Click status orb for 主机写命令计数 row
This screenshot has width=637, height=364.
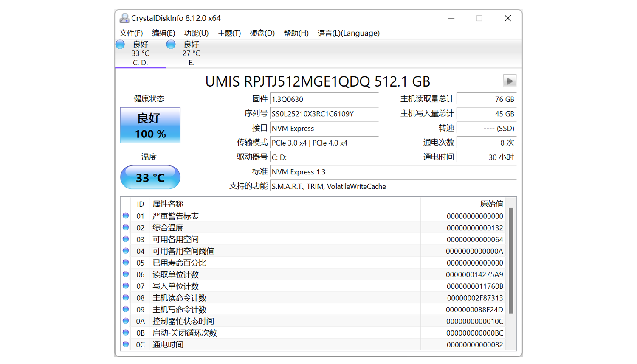click(x=126, y=309)
